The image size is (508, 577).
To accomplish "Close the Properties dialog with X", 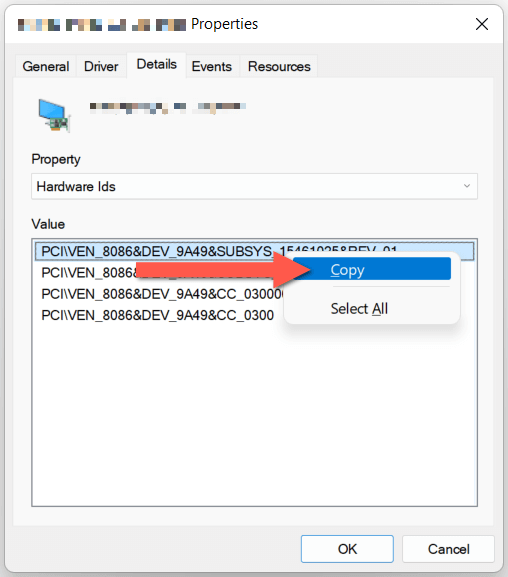I will click(481, 24).
